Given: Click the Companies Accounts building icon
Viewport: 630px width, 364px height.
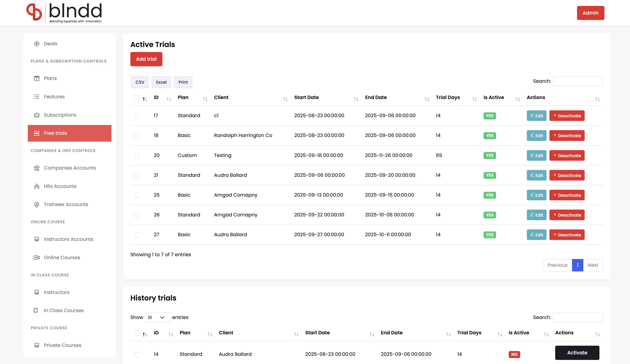Looking at the screenshot, I should point(37,168).
